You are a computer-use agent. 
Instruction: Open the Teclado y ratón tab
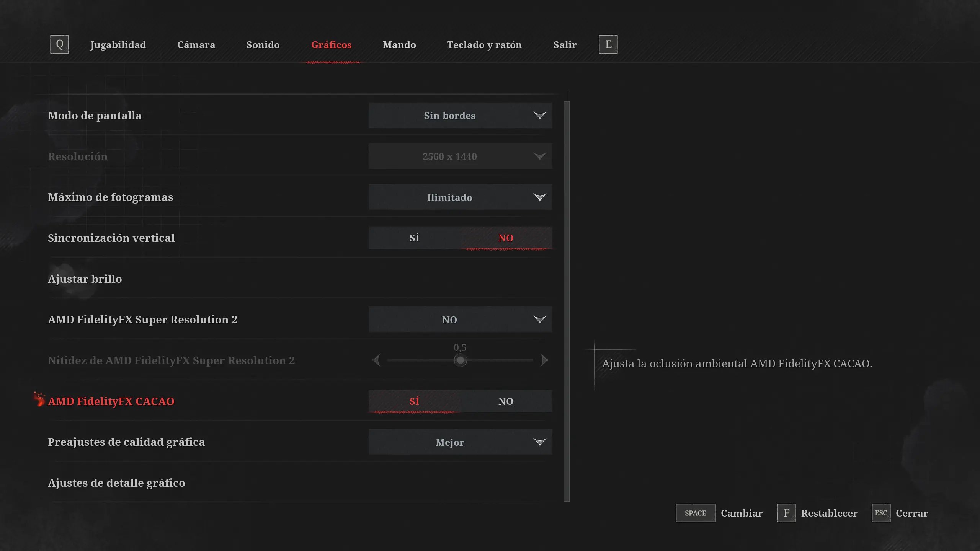click(x=484, y=45)
